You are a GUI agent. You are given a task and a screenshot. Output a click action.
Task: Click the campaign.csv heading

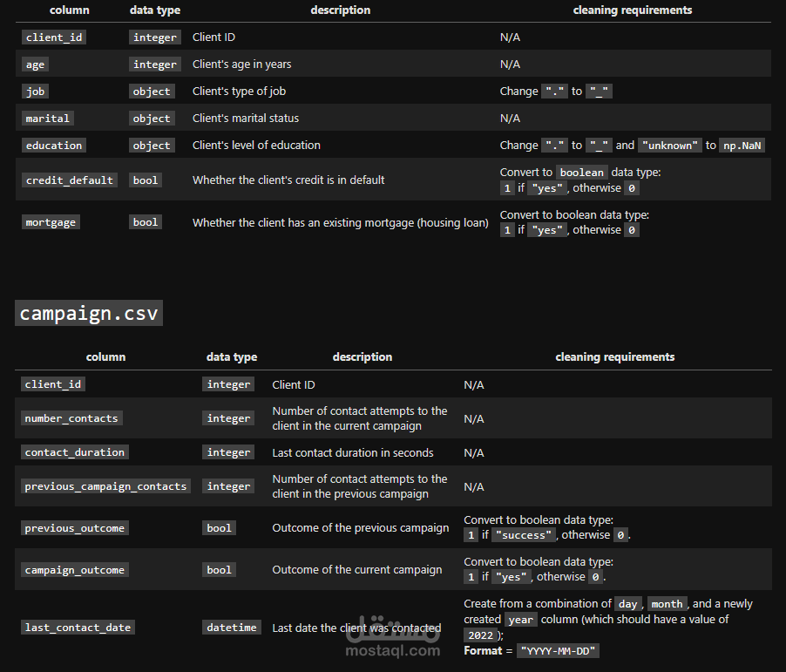pos(89,313)
